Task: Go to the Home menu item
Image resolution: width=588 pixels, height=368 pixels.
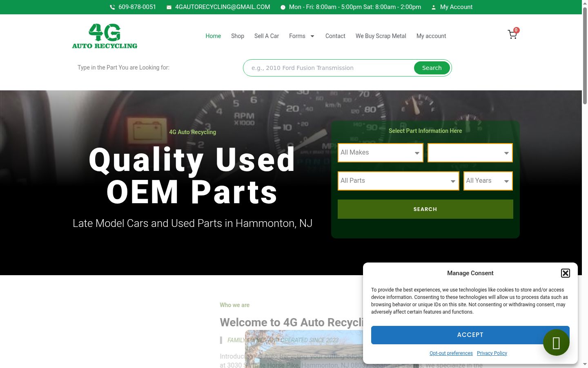Action: coord(213,36)
